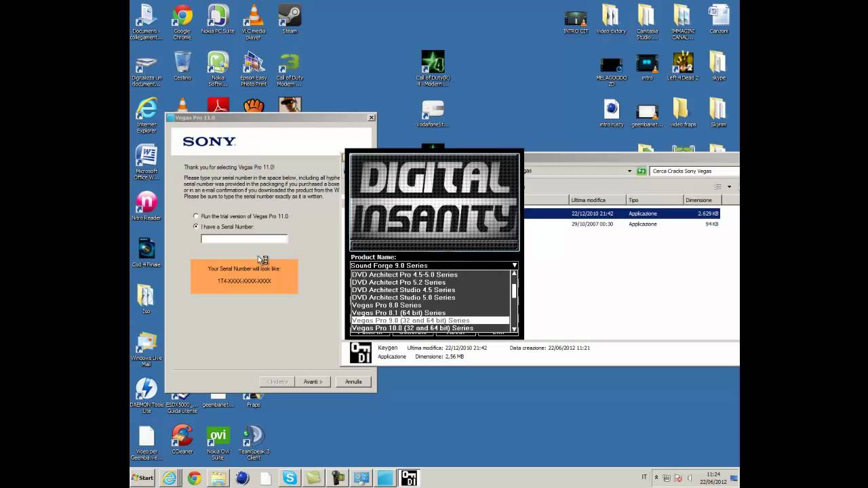Switch to the Digital Insanity keygen taskbar button

click(408, 478)
